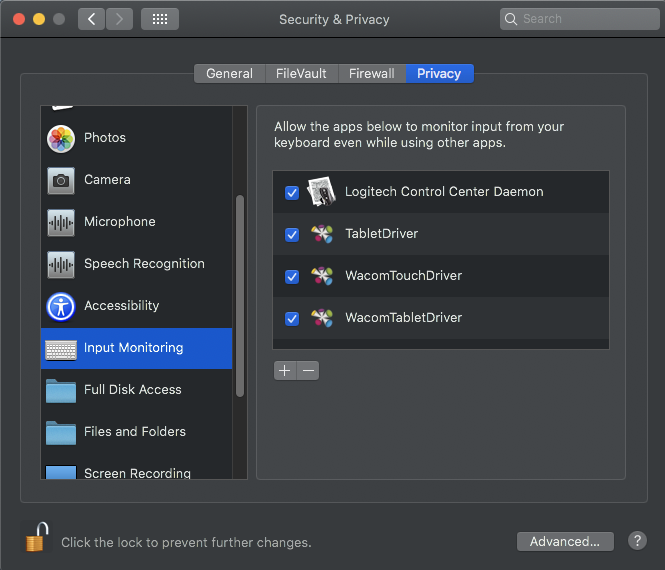Select Speech Recognition category
Viewport: 665px width, 570px height.
click(x=137, y=264)
